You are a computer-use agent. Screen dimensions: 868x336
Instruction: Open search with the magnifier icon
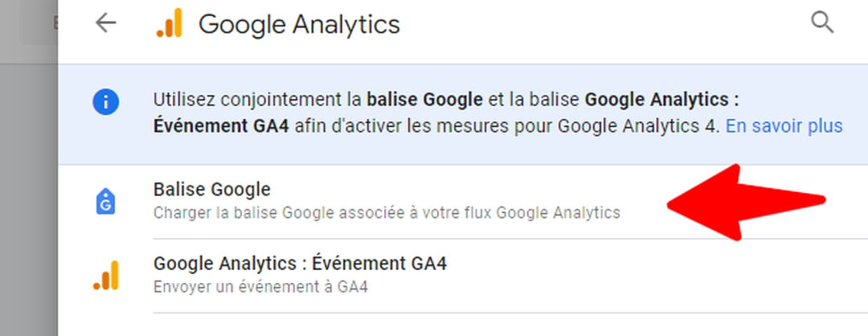pyautogui.click(x=821, y=23)
